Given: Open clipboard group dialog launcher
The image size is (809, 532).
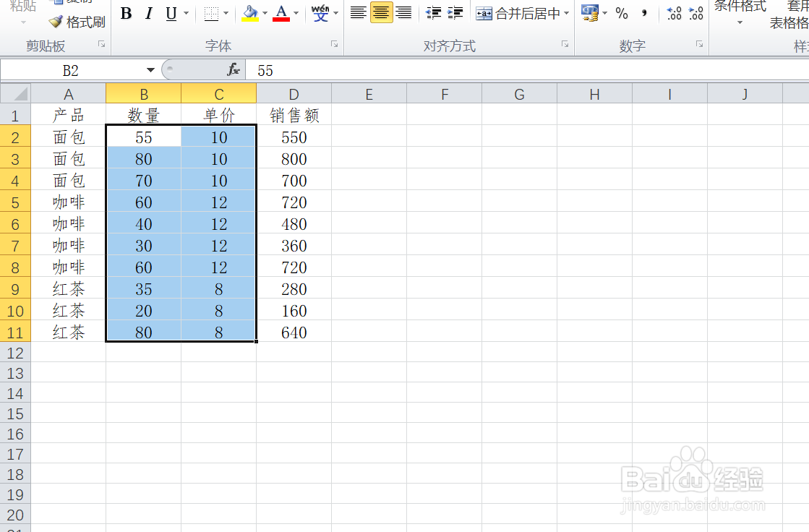Looking at the screenshot, I should point(102,45).
